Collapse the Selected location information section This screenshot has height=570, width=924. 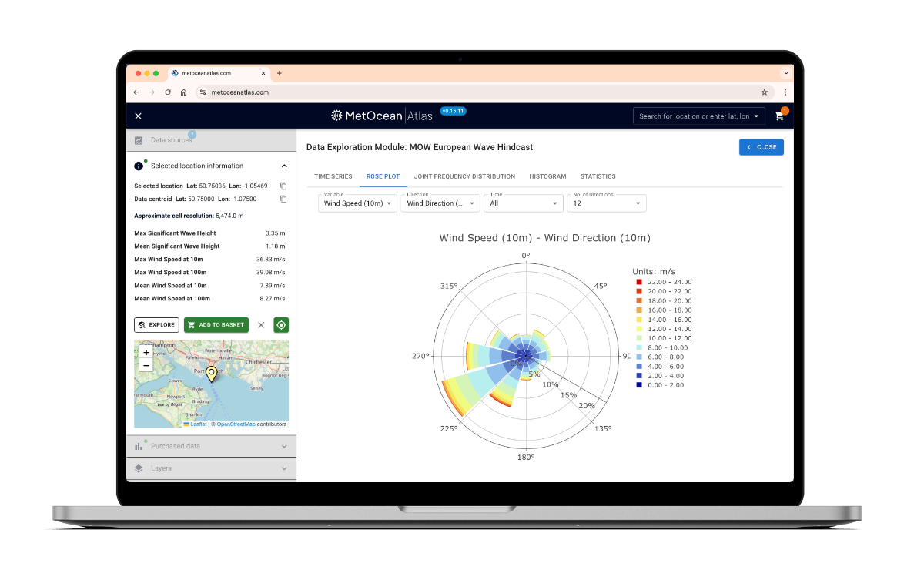(284, 166)
